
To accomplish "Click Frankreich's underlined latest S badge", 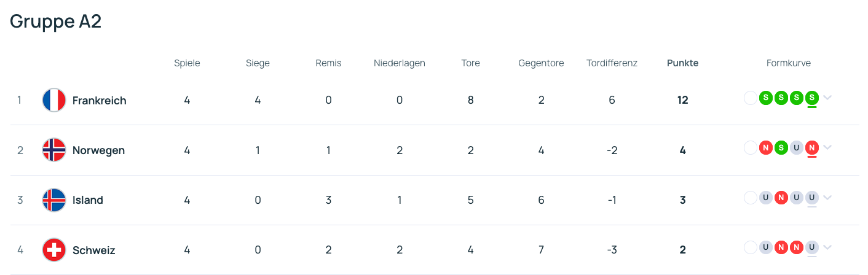I will point(812,97).
